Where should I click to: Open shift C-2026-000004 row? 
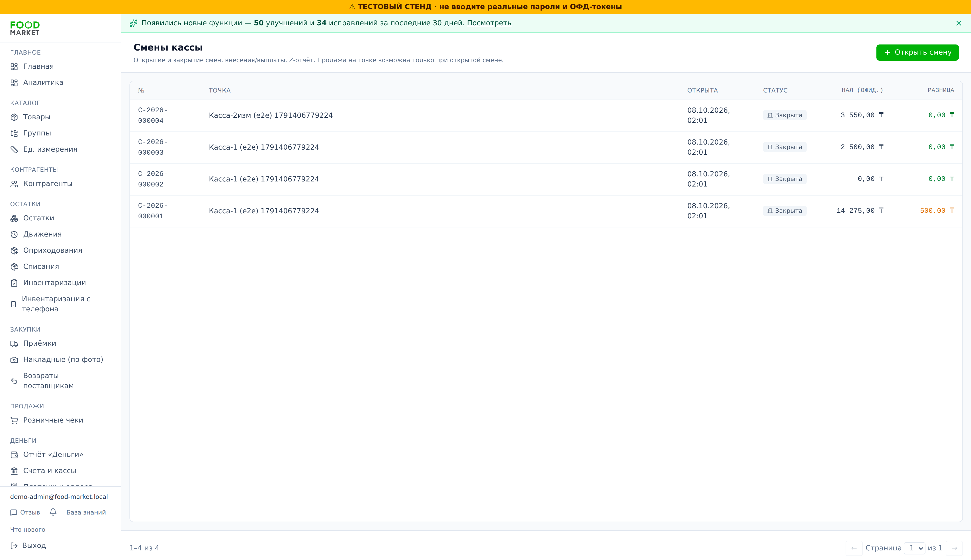pos(546,115)
